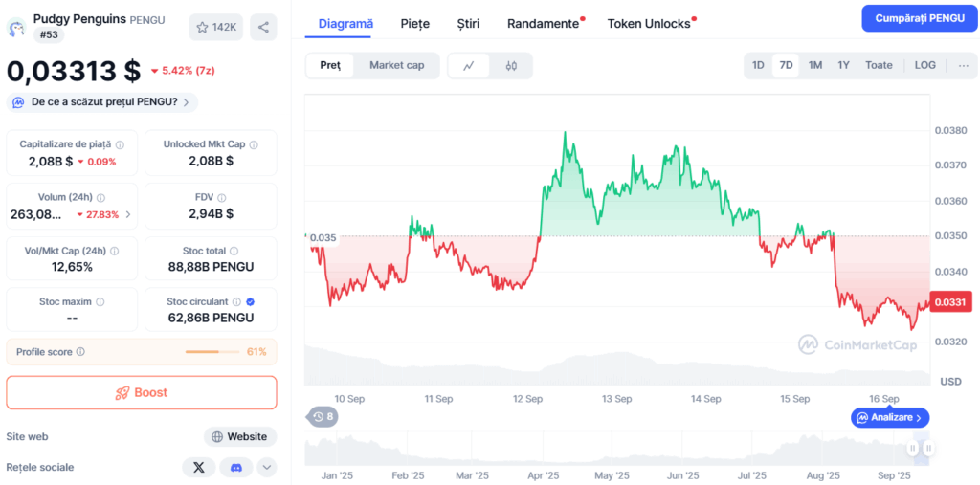Switch to line chart view
980x485 pixels.
[x=469, y=66]
